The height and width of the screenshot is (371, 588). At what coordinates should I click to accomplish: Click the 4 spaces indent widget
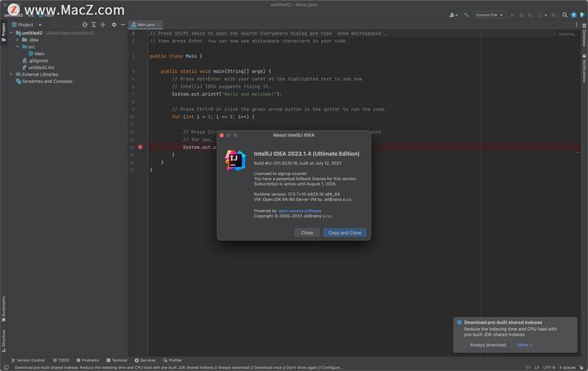[567, 367]
